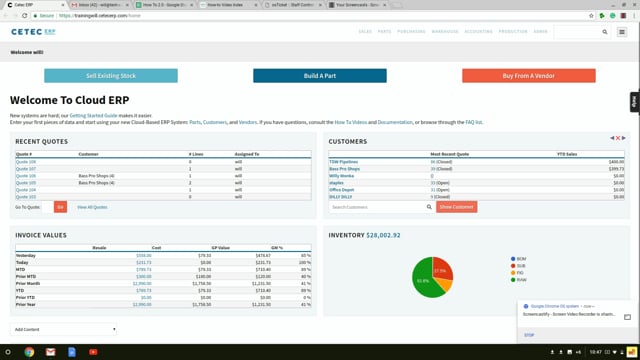The height and width of the screenshot is (360, 640).
Task: Click the user avatar in system tray
Action: pyautogui.click(x=632, y=352)
